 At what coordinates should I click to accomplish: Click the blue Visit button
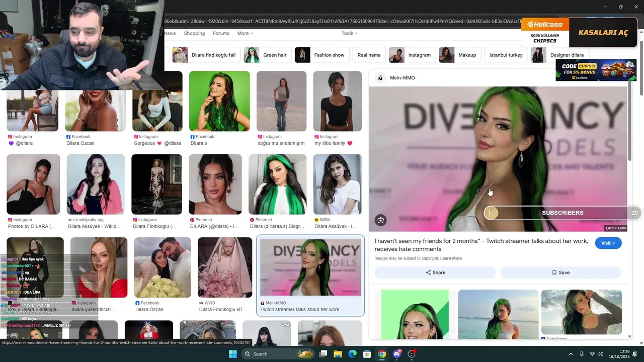click(608, 243)
